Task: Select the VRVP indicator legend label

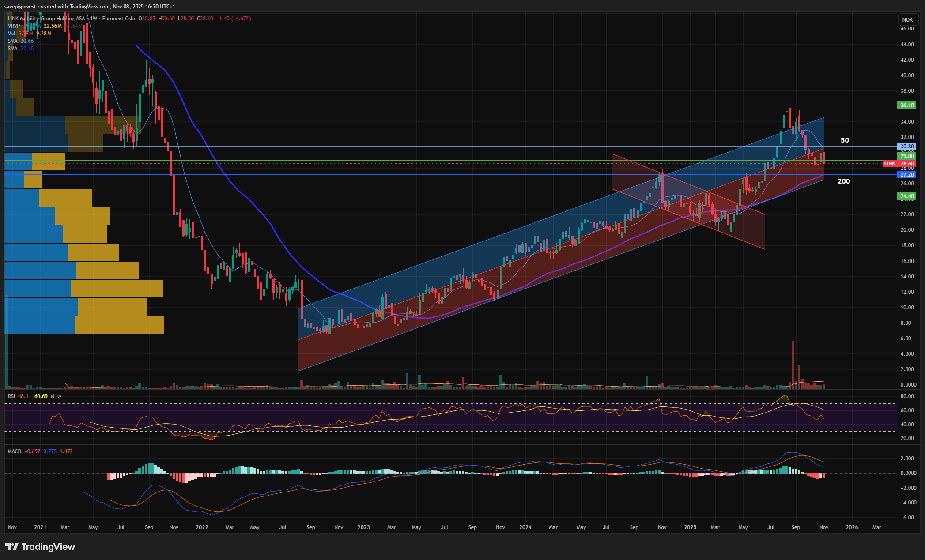Action: point(14,26)
